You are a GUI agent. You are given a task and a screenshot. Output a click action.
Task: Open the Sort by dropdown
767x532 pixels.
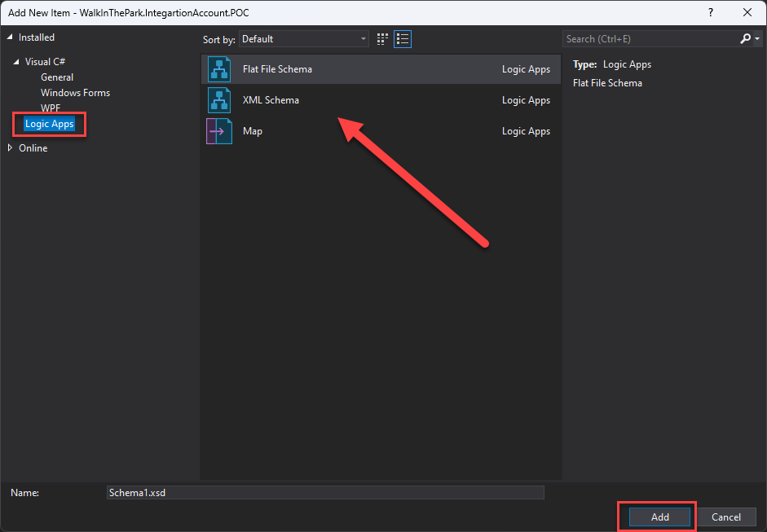pyautogui.click(x=304, y=39)
